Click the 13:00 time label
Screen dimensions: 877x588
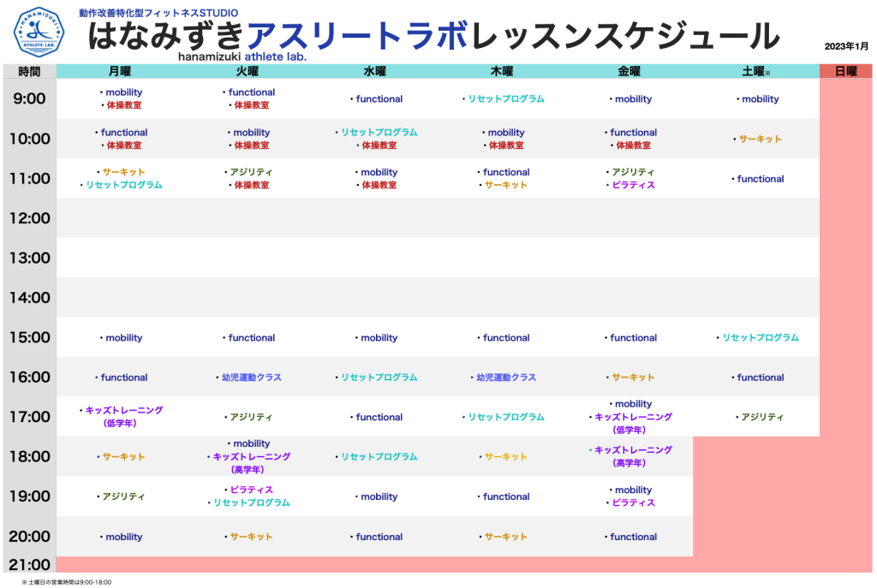30,258
